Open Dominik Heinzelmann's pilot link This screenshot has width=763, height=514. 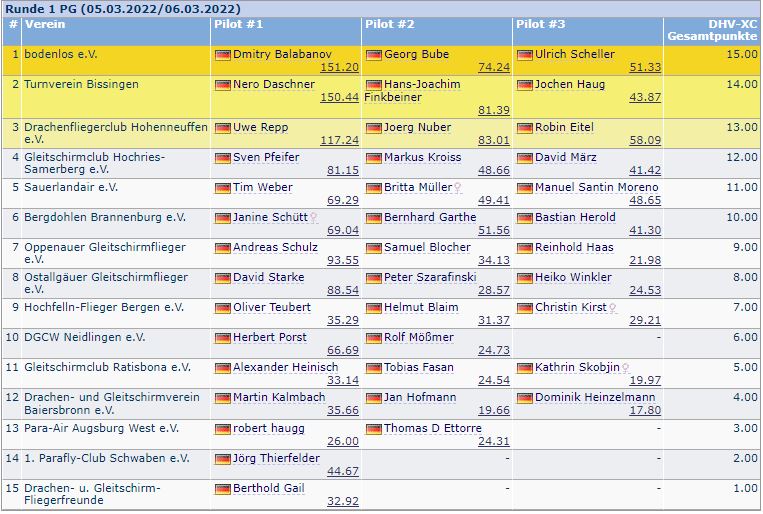595,397
